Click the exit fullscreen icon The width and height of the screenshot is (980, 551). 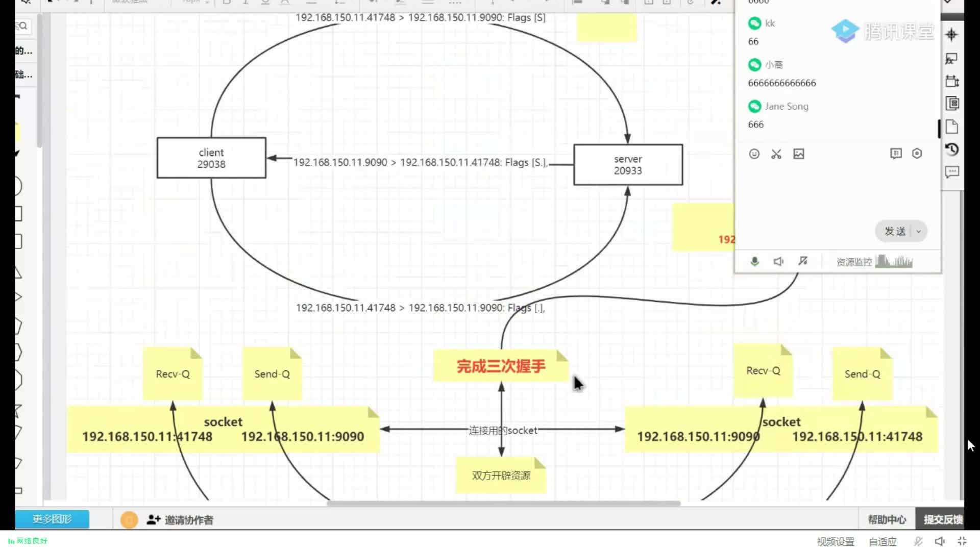tap(962, 541)
